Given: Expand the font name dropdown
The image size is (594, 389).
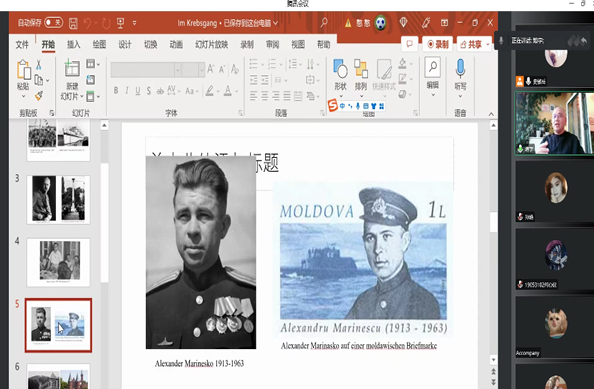Looking at the screenshot, I should coord(177,70).
